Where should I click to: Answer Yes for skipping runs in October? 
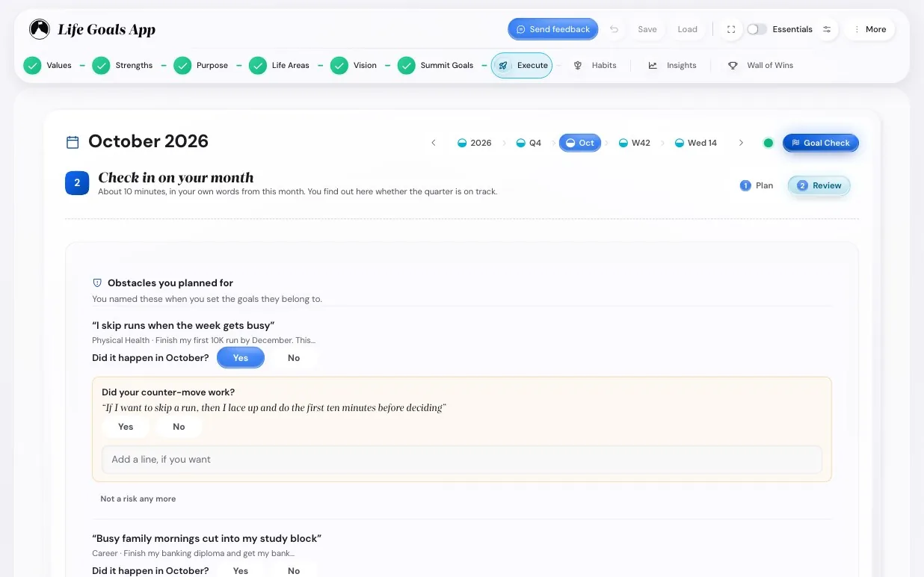coord(241,357)
